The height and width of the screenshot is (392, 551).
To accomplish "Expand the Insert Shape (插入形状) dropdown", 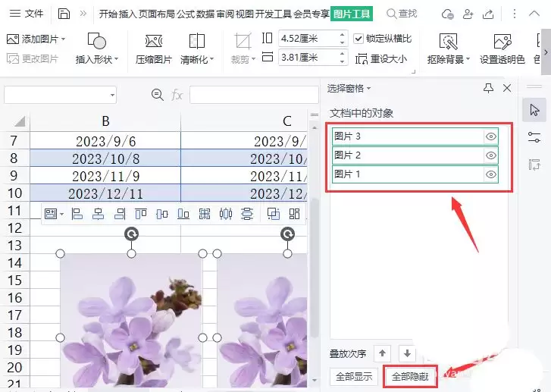I will point(116,59).
